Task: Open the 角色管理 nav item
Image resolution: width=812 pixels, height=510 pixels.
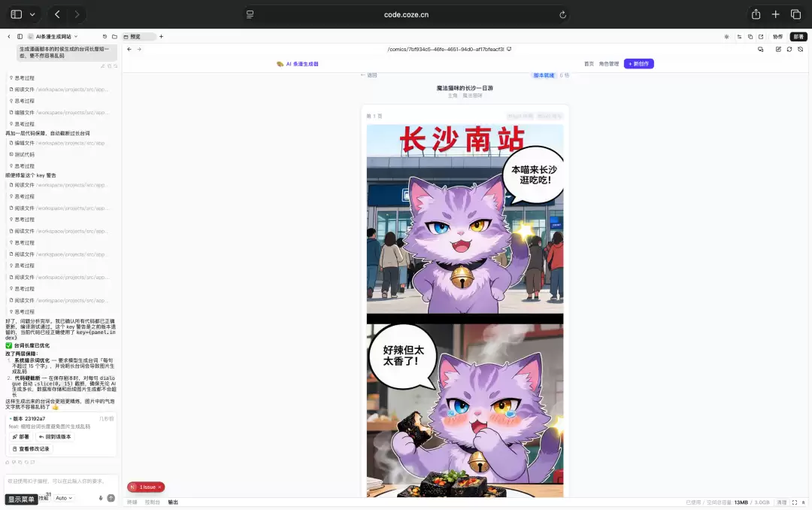Action: click(608, 64)
